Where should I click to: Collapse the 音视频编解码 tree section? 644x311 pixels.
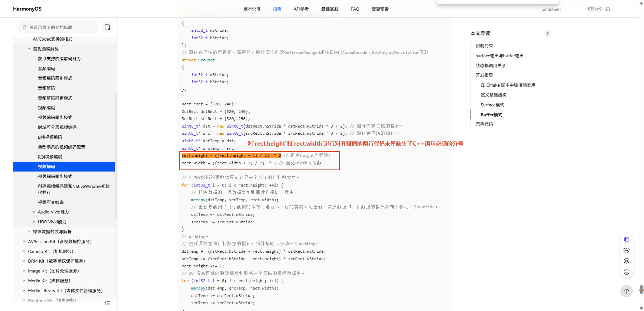(x=29, y=49)
